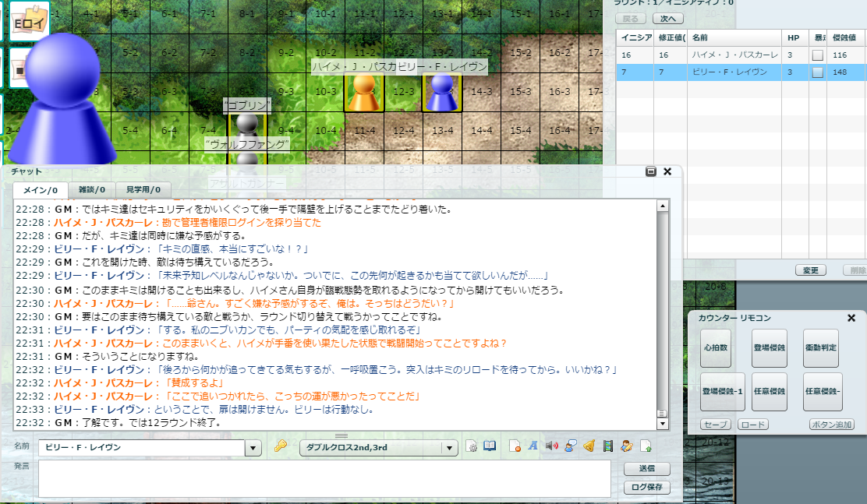Open the 名前 character name dropdown

253,448
